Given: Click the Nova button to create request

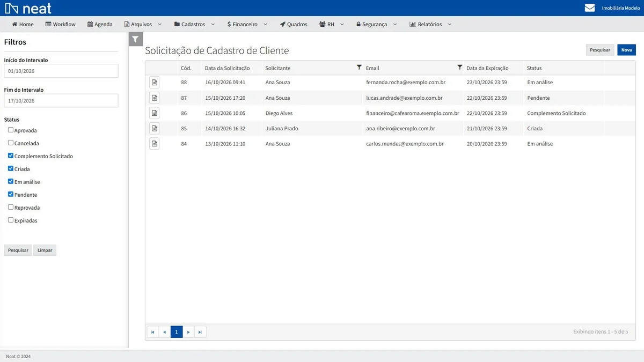Looking at the screenshot, I should click(626, 50).
